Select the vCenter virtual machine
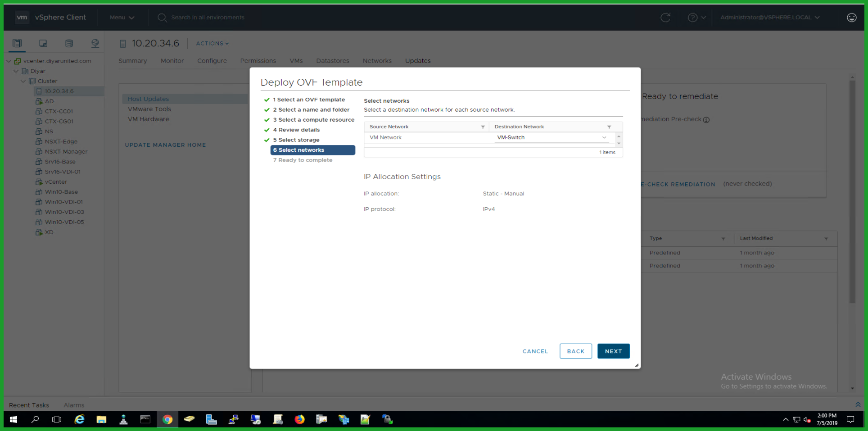This screenshot has width=868, height=431. point(56,182)
